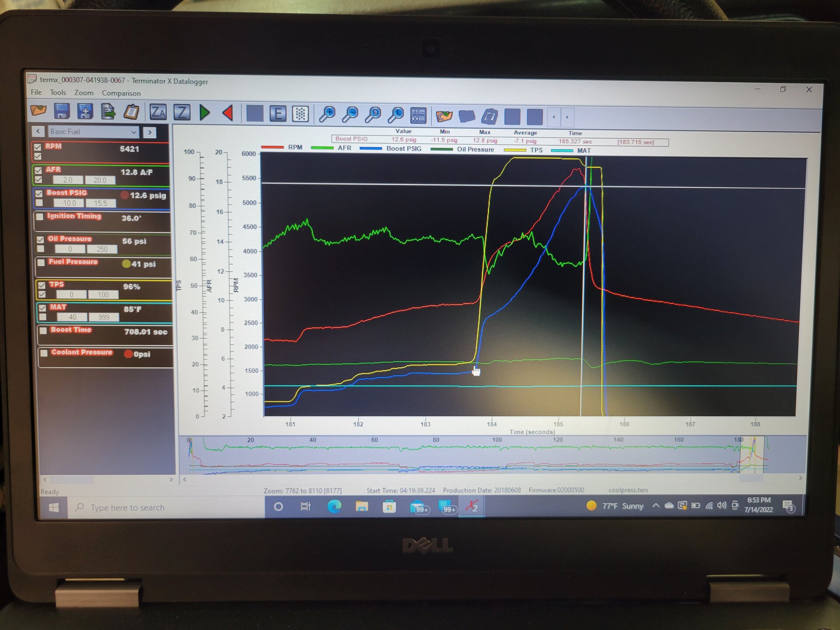Uncheck the AFR top checkbox
Screen dimensions: 840x630
click(x=38, y=170)
